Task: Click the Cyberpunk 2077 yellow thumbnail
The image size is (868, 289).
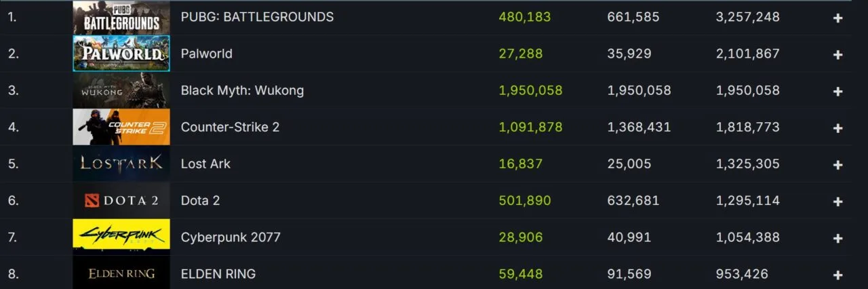Action: 121,237
